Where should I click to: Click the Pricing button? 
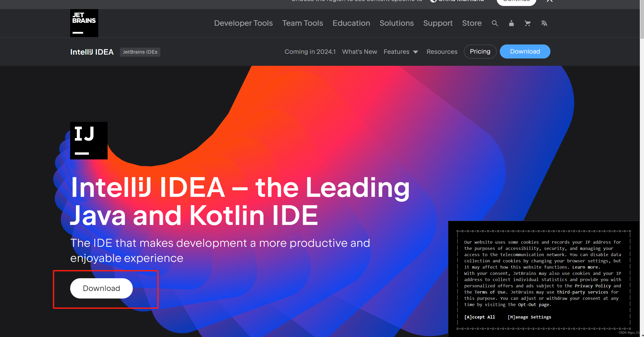(480, 51)
